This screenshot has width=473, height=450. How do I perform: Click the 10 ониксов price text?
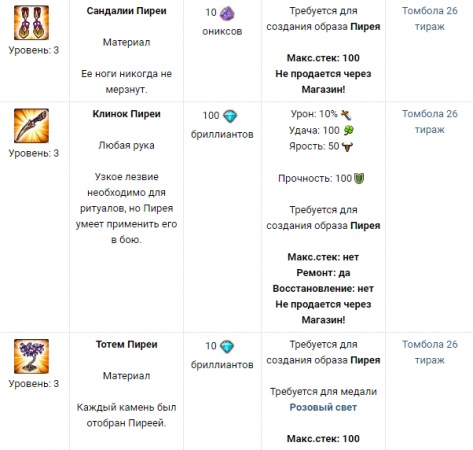coord(222,22)
